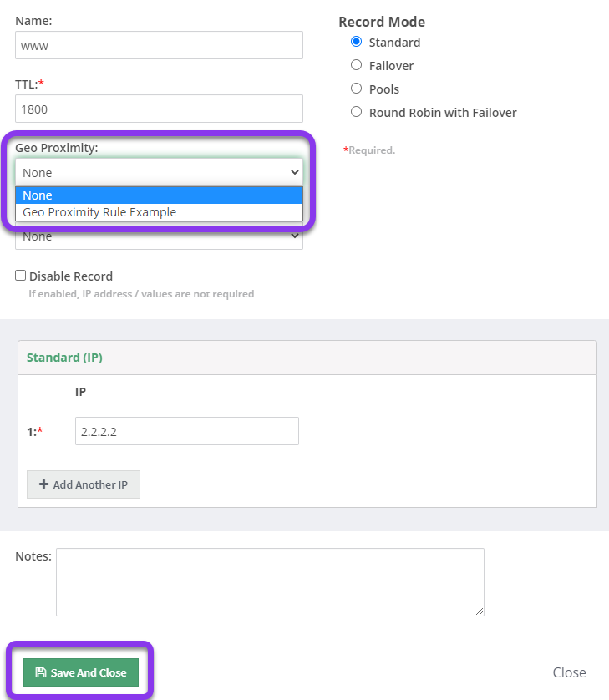The image size is (609, 700).
Task: Select Round Robin with Failover mode
Action: point(356,112)
